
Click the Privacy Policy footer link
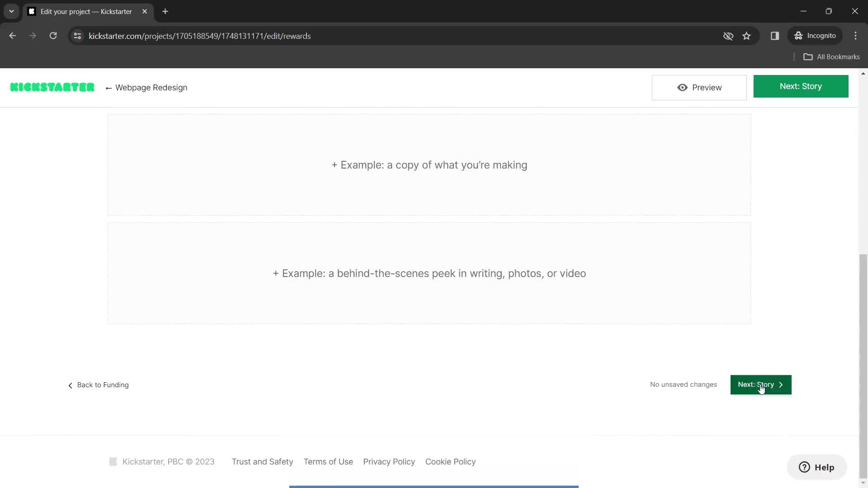click(389, 461)
